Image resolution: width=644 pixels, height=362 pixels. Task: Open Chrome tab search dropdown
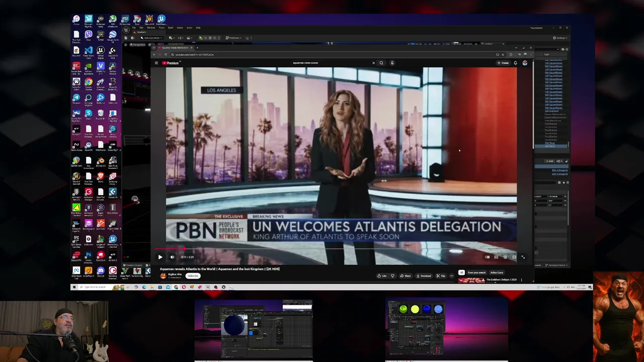coord(154,48)
